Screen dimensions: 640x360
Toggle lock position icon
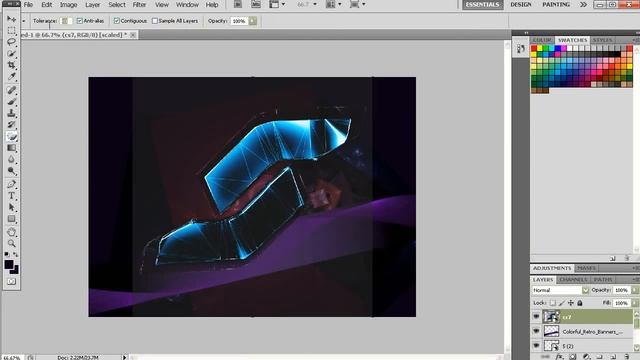[x=571, y=303]
